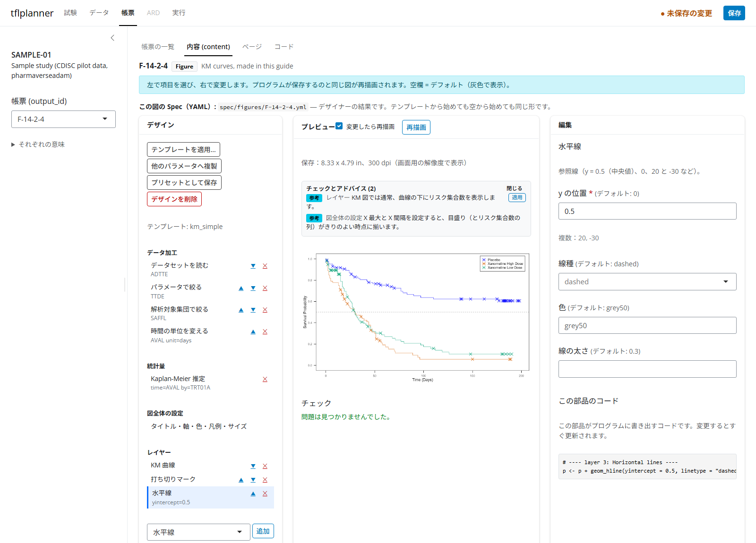Click the 線の太さ input field

647,369
